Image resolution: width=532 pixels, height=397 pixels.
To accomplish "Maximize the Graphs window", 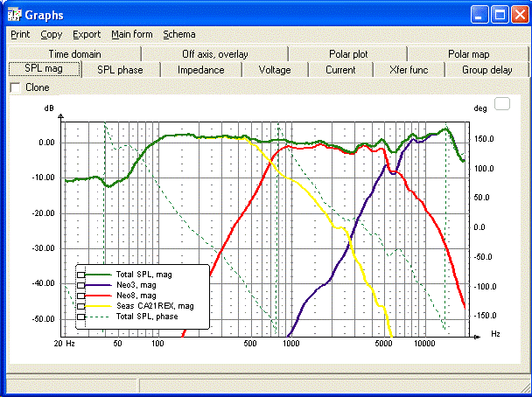I will point(500,15).
